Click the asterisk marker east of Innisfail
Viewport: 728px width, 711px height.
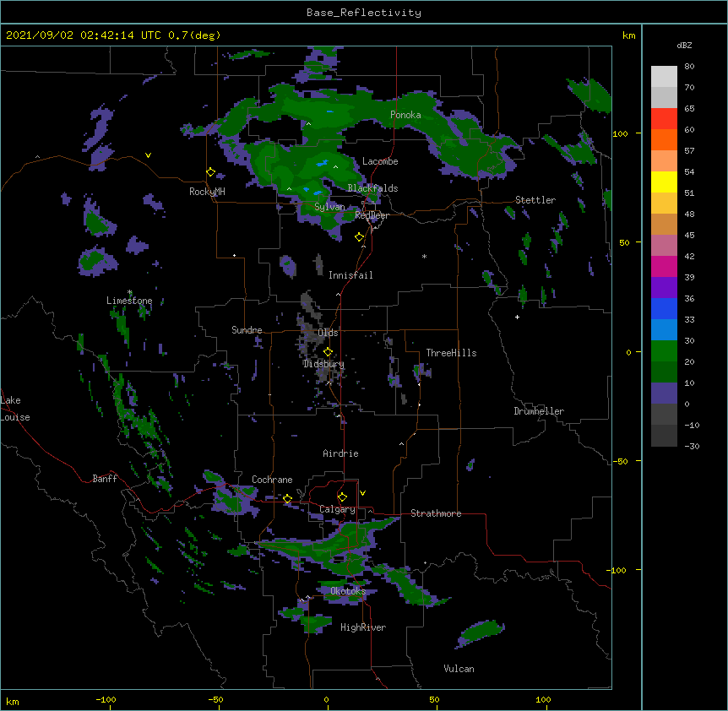pos(424,257)
